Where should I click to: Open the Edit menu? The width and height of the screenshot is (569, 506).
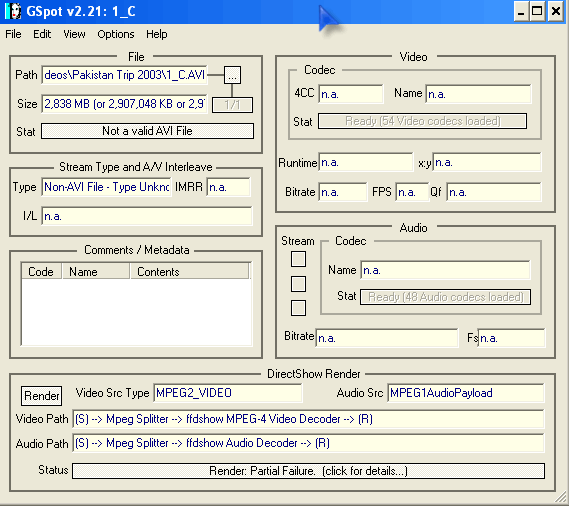(x=42, y=34)
